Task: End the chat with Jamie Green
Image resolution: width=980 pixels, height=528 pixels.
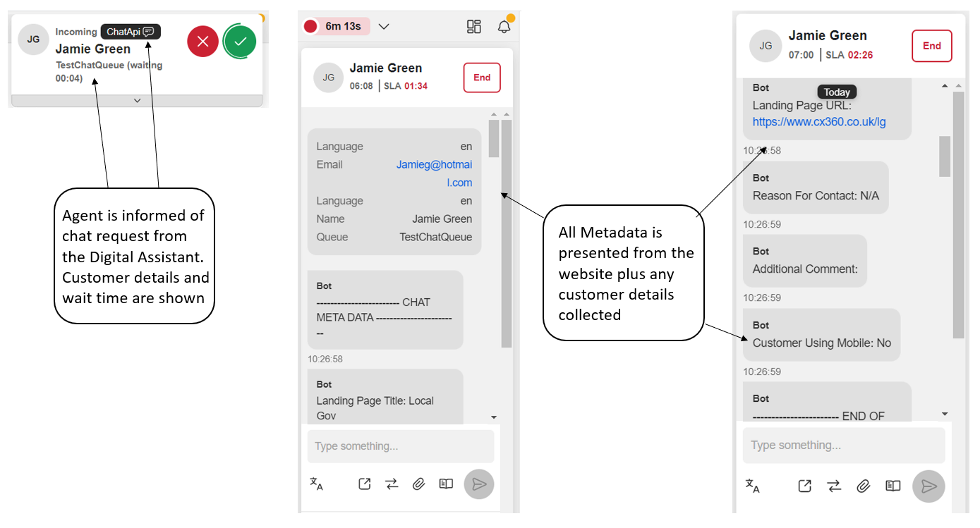Action: point(482,78)
